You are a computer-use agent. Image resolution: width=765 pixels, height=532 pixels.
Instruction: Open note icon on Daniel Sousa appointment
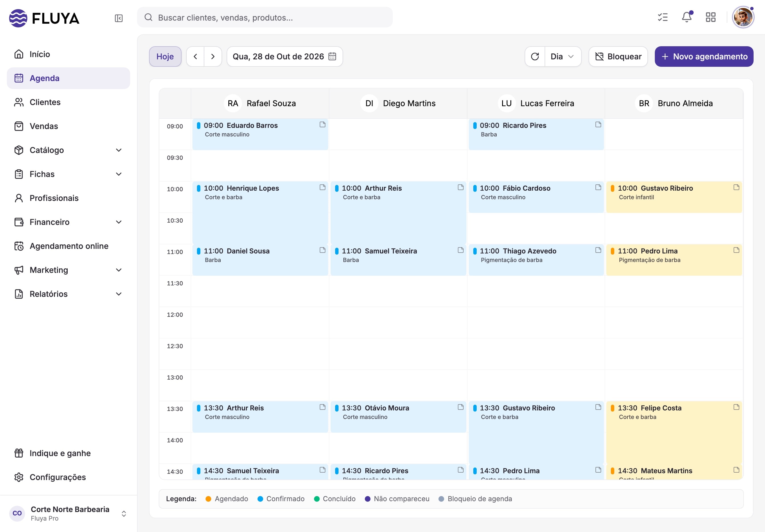[x=322, y=250]
